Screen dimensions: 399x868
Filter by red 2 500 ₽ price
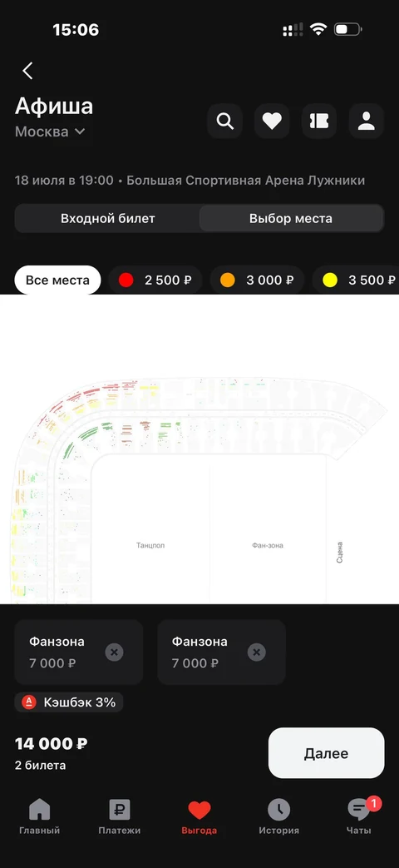pyautogui.click(x=155, y=280)
